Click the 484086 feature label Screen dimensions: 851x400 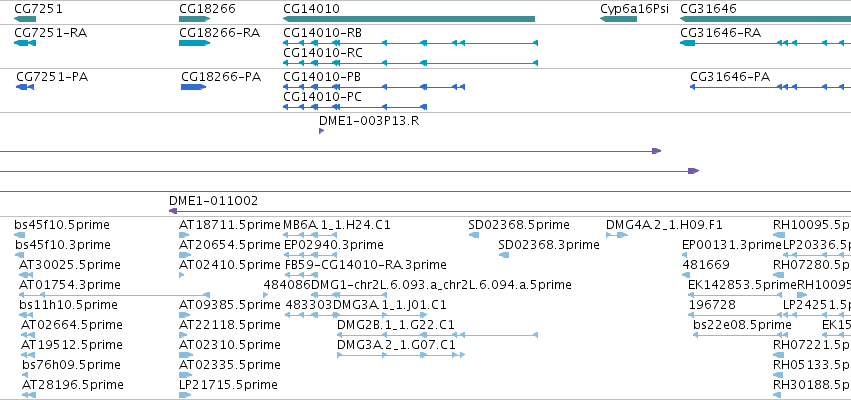pyautogui.click(x=287, y=285)
